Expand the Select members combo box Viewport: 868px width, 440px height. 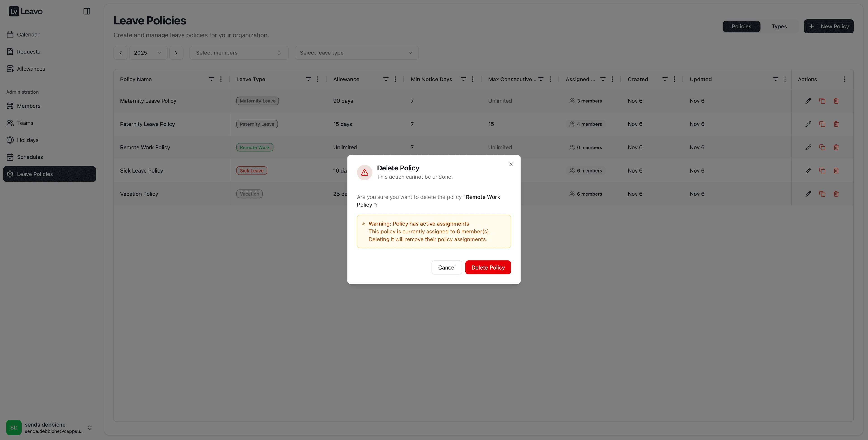(238, 53)
